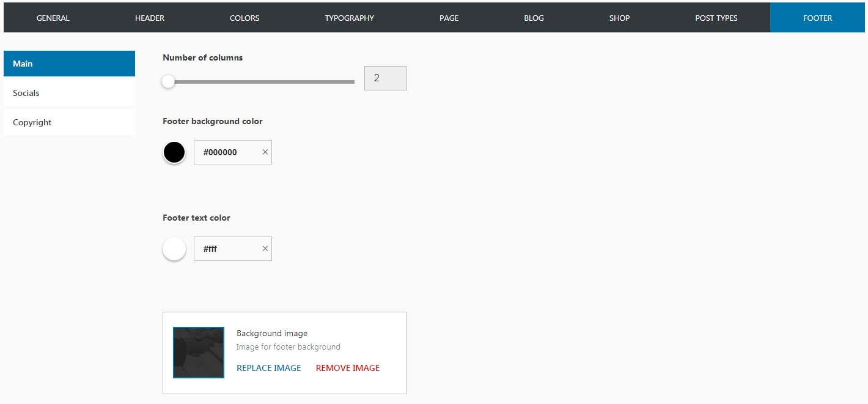Select the Page tab

click(x=449, y=18)
